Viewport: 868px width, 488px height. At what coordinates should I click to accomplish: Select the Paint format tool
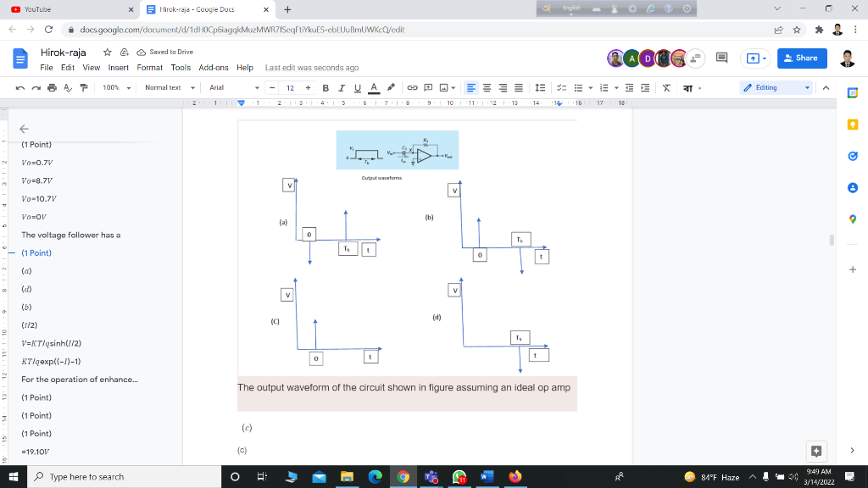click(x=83, y=88)
